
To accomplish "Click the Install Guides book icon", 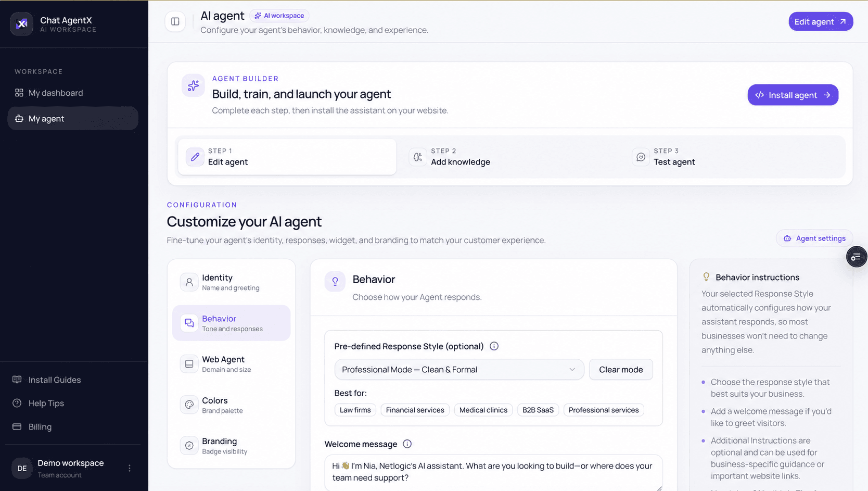I will coord(17,380).
